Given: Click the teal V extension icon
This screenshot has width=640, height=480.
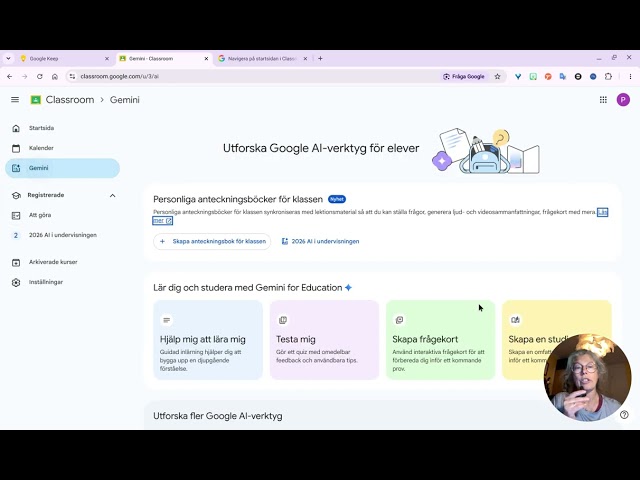Looking at the screenshot, I should click(518, 76).
